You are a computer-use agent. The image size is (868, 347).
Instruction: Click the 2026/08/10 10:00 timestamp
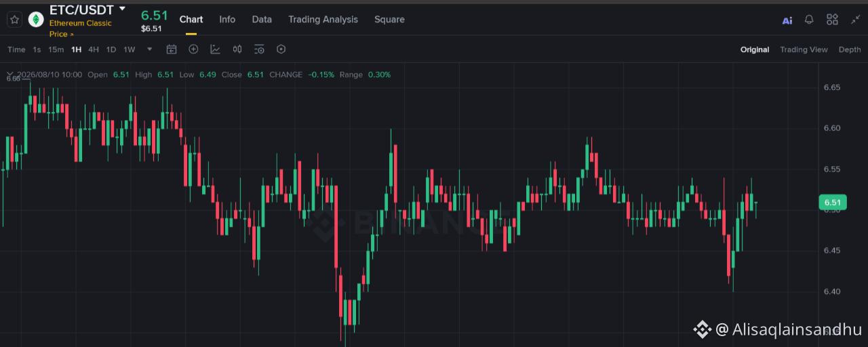click(50, 75)
